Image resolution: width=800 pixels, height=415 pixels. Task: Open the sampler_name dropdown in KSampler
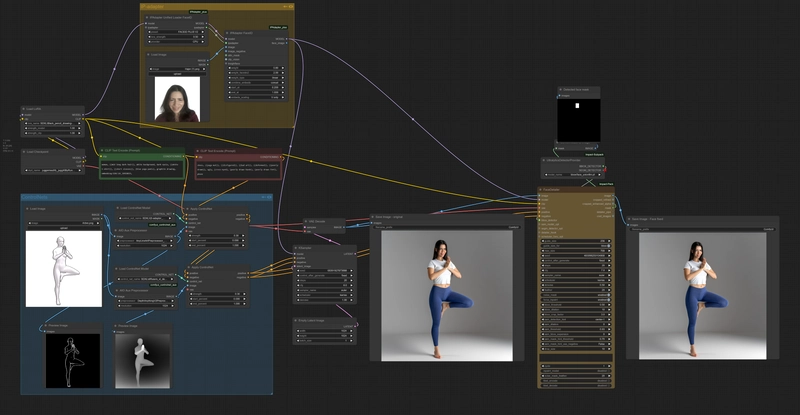(324, 290)
